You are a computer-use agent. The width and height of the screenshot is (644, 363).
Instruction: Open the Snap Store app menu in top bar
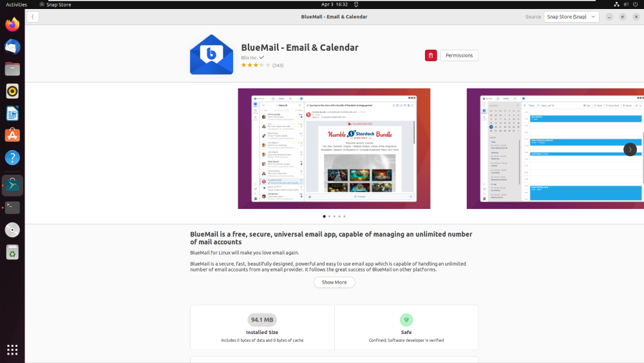[55, 5]
